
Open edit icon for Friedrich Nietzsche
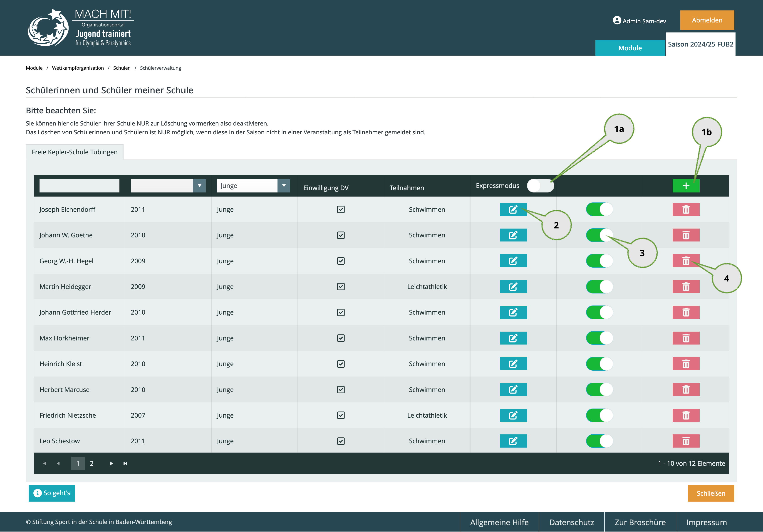[513, 415]
